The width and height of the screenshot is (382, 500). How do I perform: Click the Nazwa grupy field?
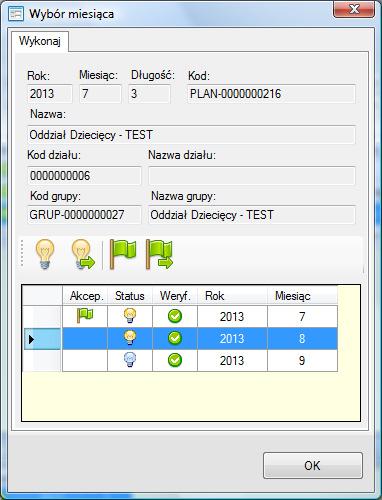tap(252, 215)
